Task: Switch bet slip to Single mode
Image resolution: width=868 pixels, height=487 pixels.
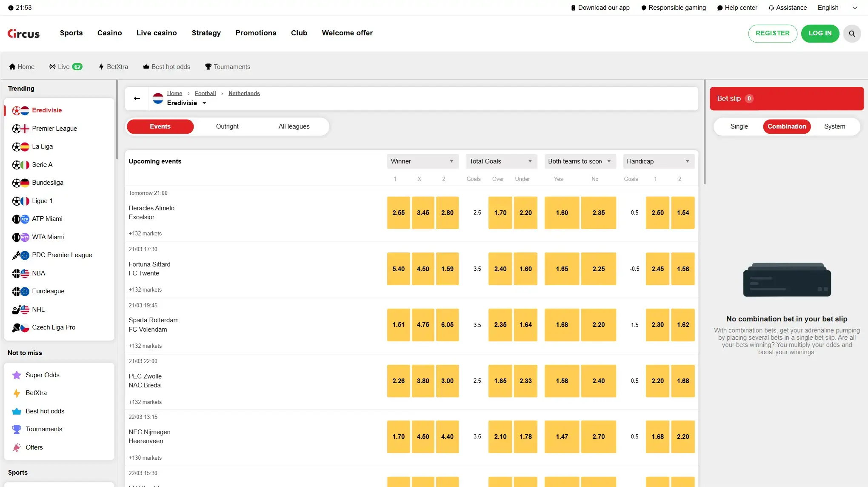Action: click(739, 126)
